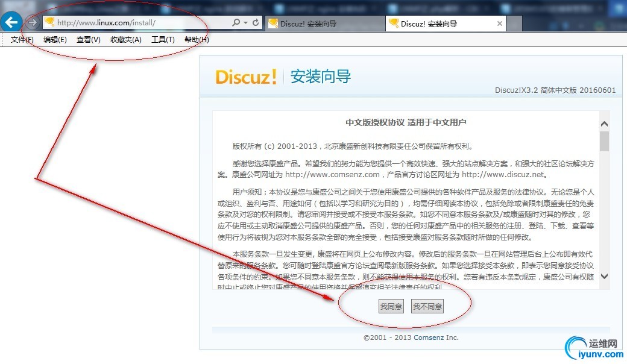Click the http://www.discuz.net URL text
This screenshot has width=627, height=364.
[503, 175]
